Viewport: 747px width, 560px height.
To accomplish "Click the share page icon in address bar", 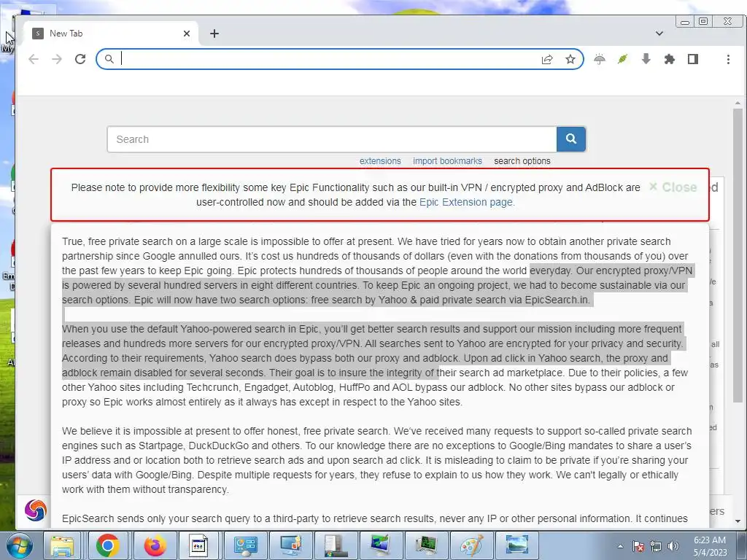I will click(547, 59).
